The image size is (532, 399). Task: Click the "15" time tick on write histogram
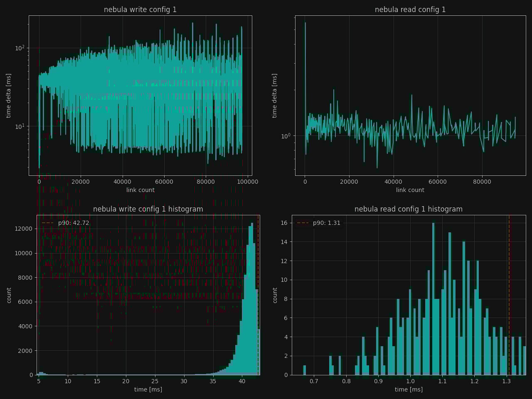click(97, 381)
